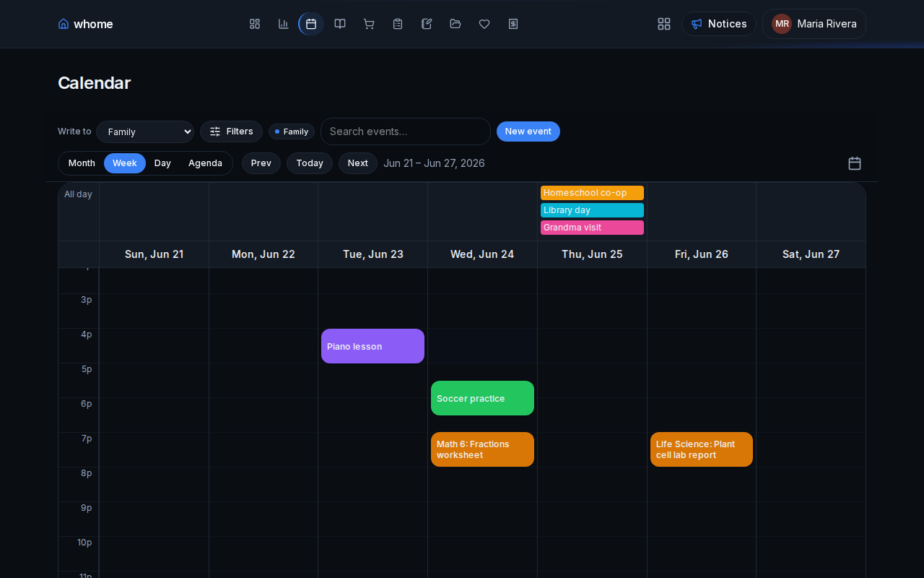This screenshot has width=924, height=578.
Task: Open the open-book icon in navigation
Action: [x=340, y=24]
